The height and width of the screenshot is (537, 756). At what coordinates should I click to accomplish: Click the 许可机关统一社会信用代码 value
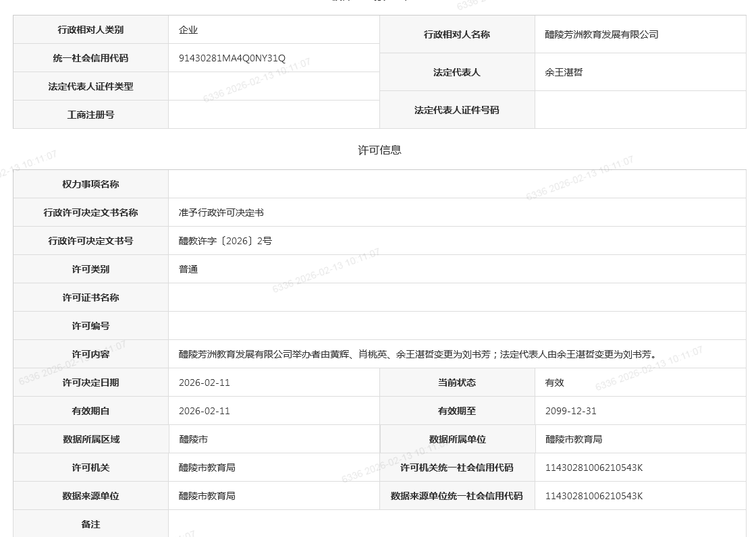click(594, 468)
